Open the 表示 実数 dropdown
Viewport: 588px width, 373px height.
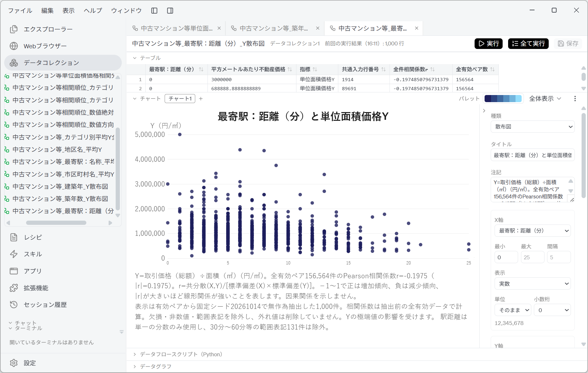click(533, 284)
